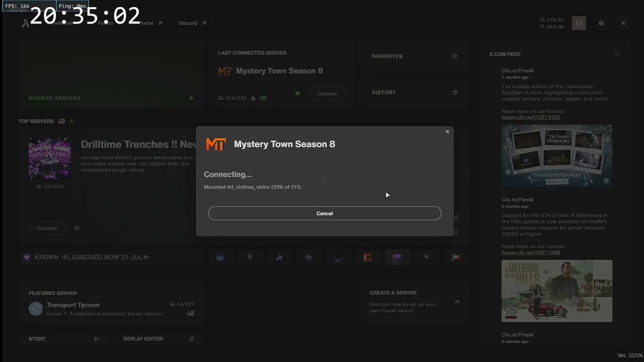This screenshot has height=362, width=644.
Task: Click 219.2k players online counter
Action: pyautogui.click(x=551, y=20)
